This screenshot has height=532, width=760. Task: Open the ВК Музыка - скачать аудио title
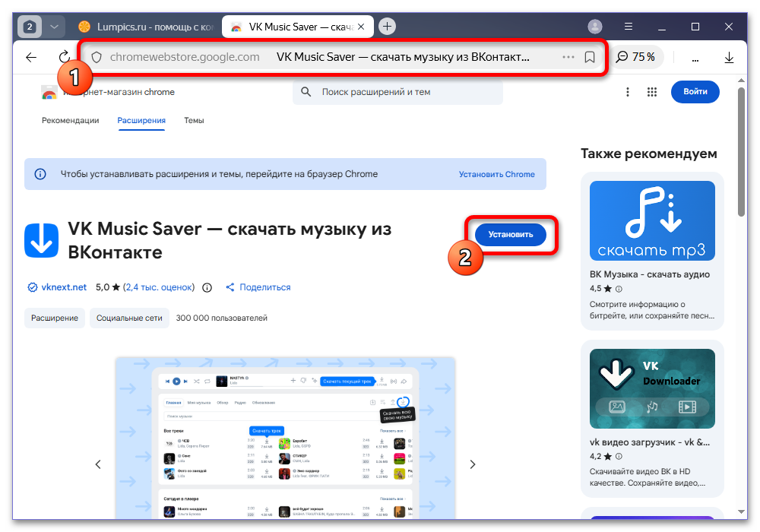coord(650,274)
